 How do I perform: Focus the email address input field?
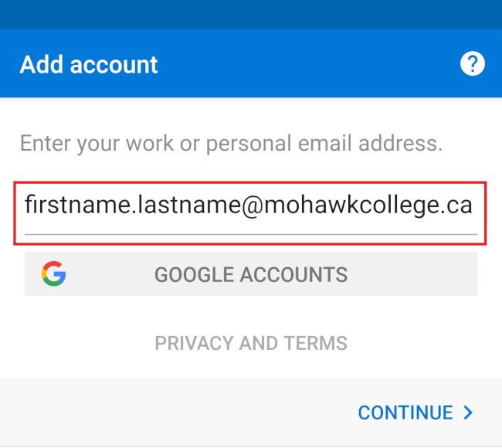coord(250,207)
